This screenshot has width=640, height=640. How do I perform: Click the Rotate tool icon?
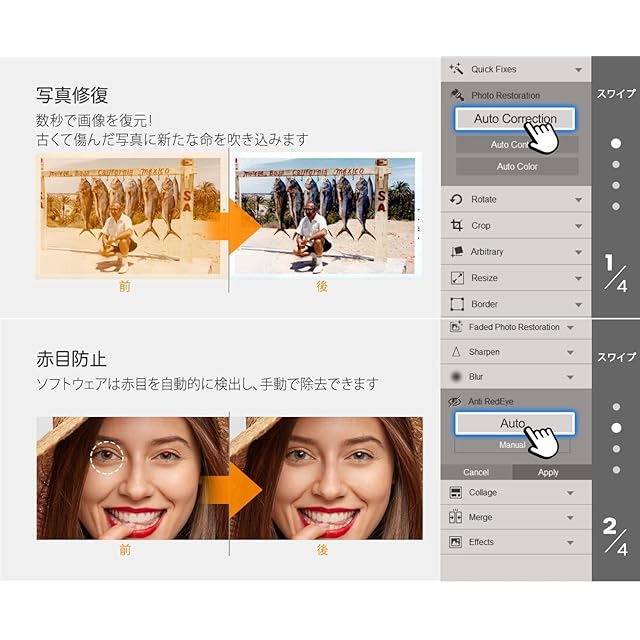(457, 200)
